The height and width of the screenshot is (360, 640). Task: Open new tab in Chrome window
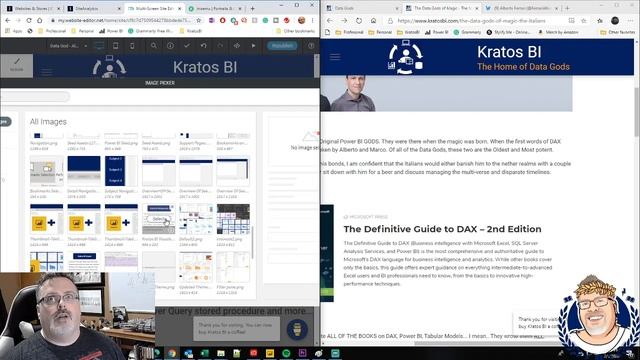pyautogui.click(x=252, y=8)
